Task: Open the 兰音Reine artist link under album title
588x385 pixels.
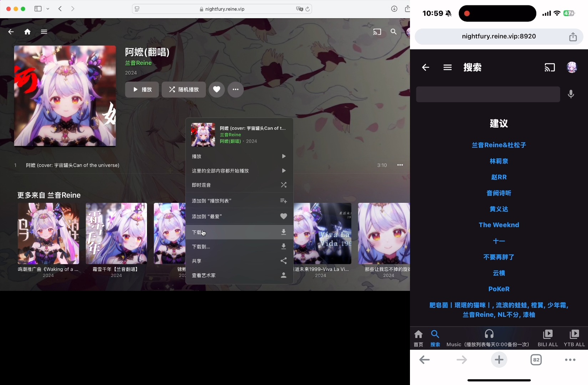Action: (x=138, y=63)
